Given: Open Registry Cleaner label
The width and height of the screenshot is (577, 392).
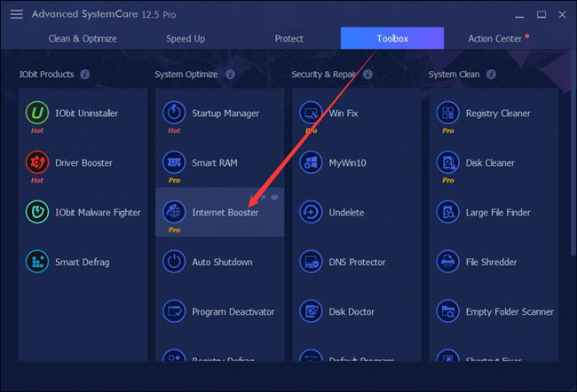Looking at the screenshot, I should tap(498, 114).
